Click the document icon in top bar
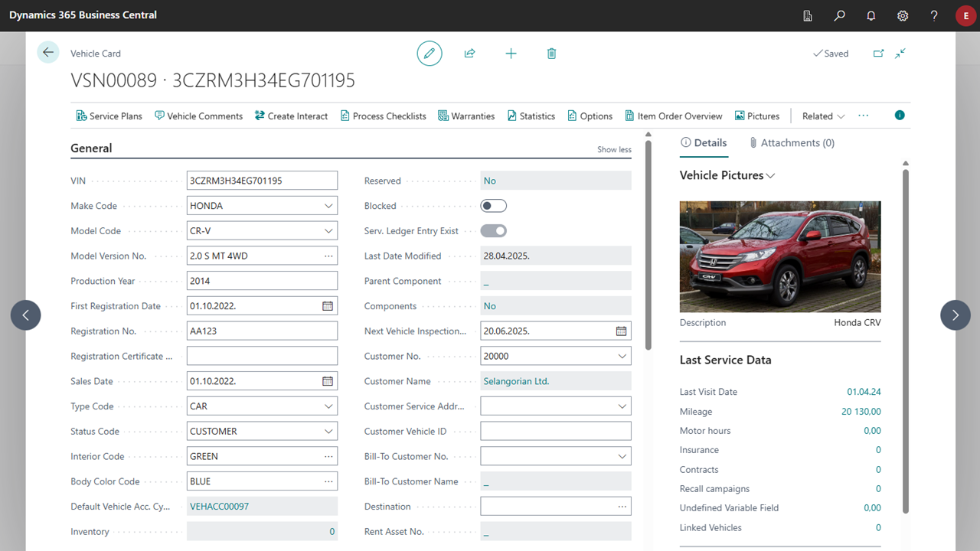Screen dimensions: 980x551 [808, 15]
